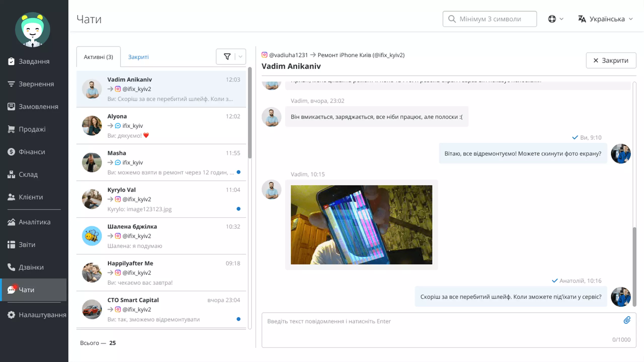Click Messenger icon in Alyona row
This screenshot has height=362, width=644.
tap(118, 126)
